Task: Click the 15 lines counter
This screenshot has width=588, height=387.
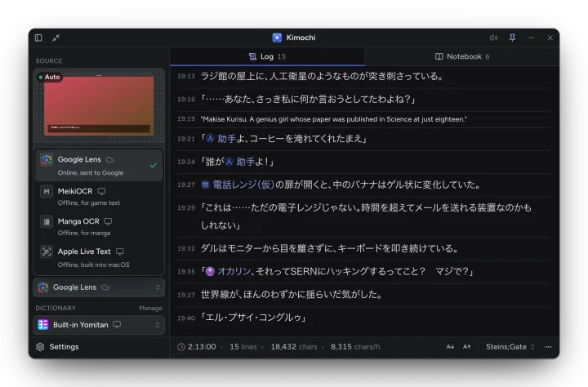Action: (243, 347)
